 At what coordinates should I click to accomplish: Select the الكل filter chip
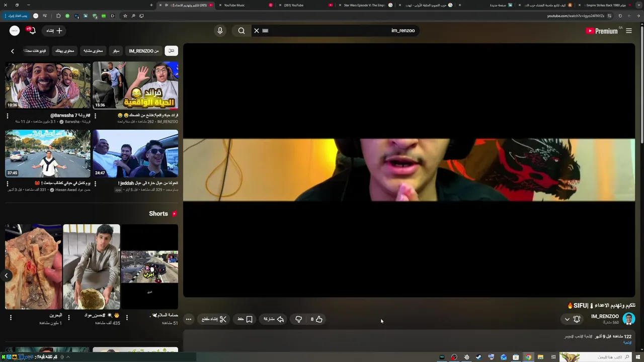point(171,51)
